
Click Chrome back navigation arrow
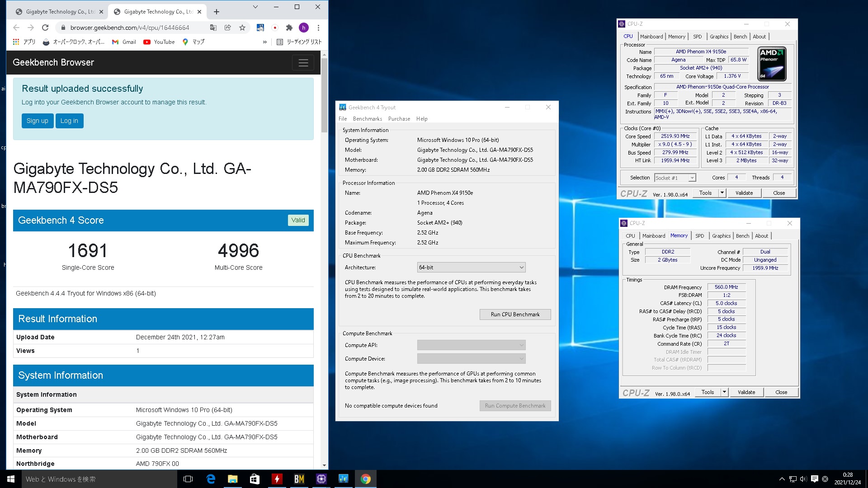(16, 28)
